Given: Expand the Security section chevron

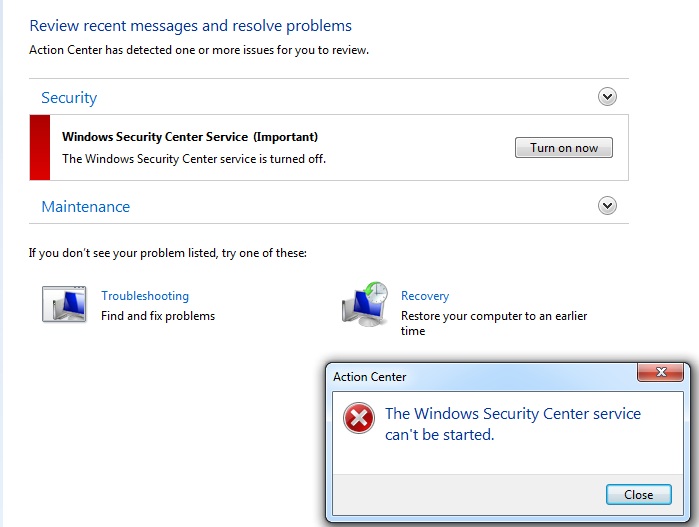Looking at the screenshot, I should pos(607,97).
